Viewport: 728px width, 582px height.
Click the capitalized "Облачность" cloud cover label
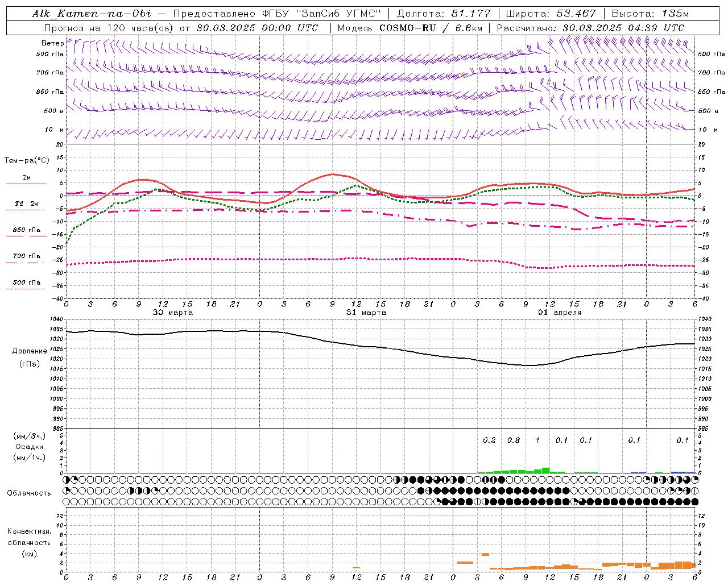[29, 493]
